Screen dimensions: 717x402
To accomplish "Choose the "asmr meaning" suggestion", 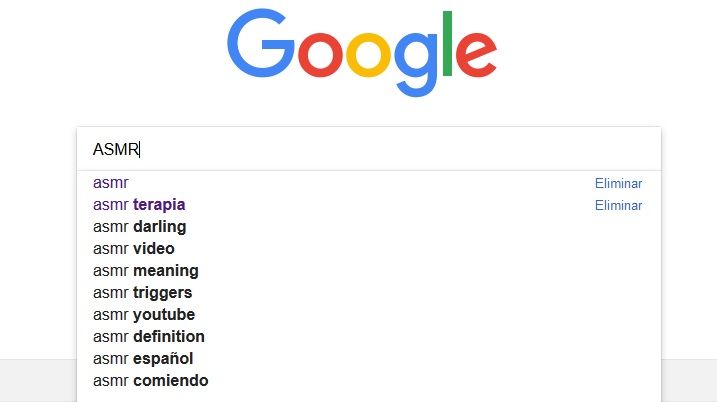I will pos(145,271).
